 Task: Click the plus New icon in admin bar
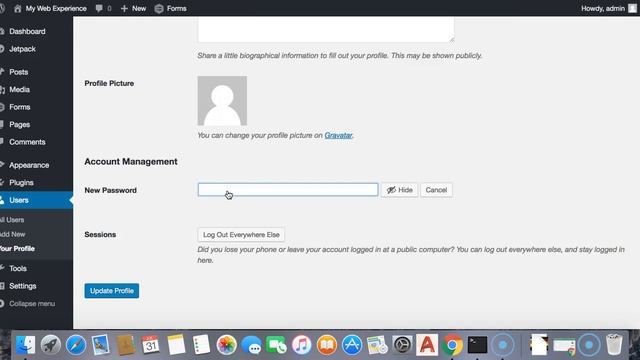124,9
